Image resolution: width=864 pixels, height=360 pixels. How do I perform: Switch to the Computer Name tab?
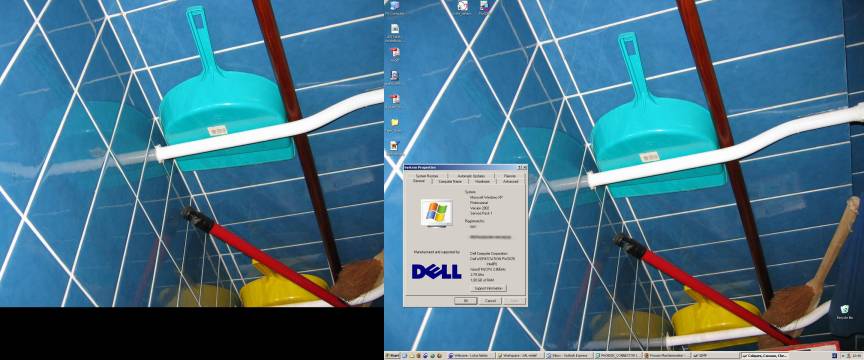pyautogui.click(x=450, y=181)
